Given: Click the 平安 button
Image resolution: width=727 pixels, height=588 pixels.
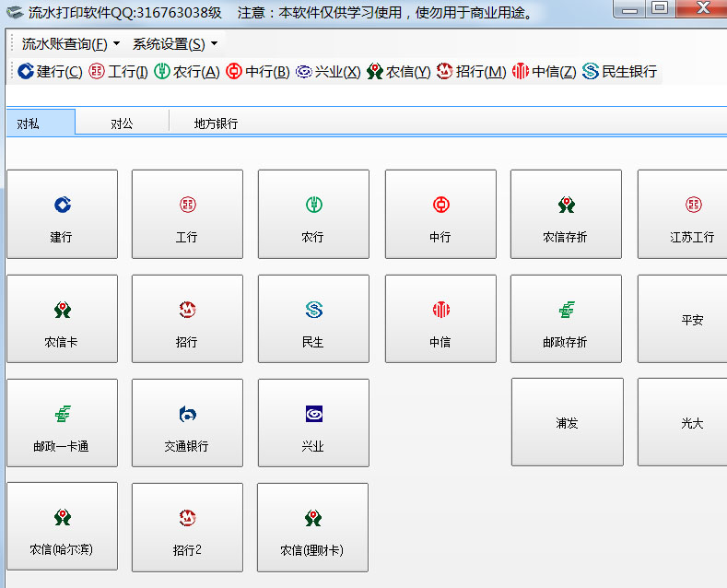Looking at the screenshot, I should point(683,319).
